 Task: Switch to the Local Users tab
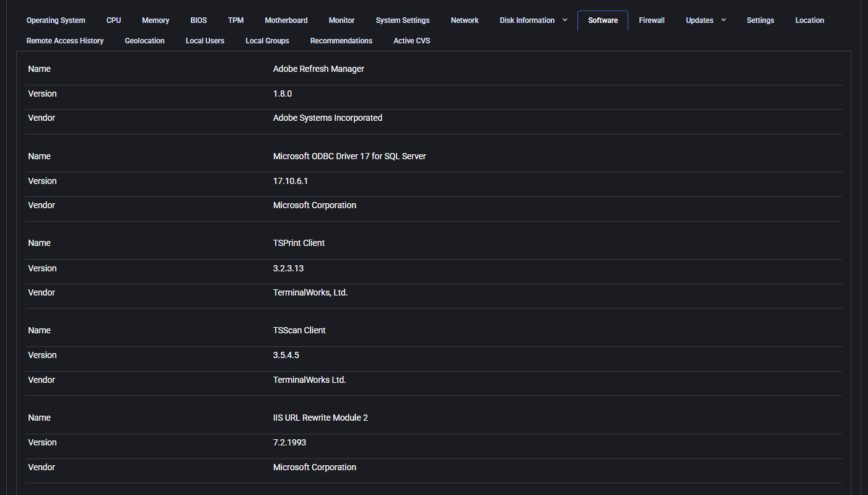(x=205, y=41)
